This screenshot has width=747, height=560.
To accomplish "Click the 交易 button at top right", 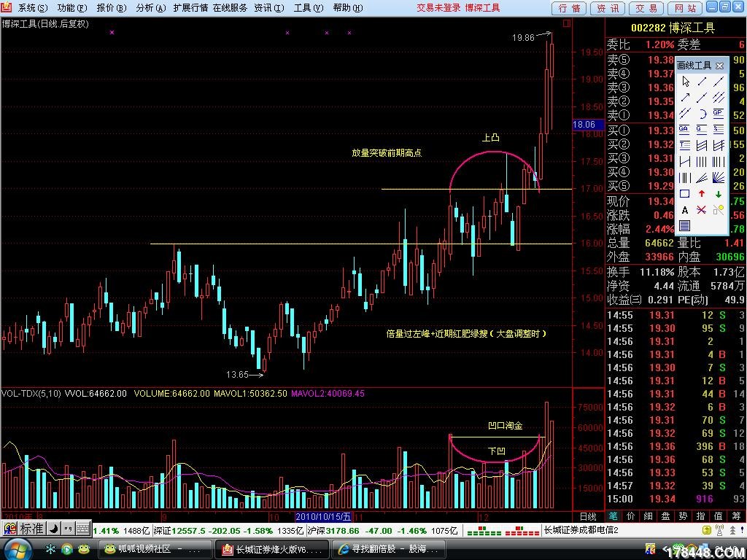I will point(646,8).
